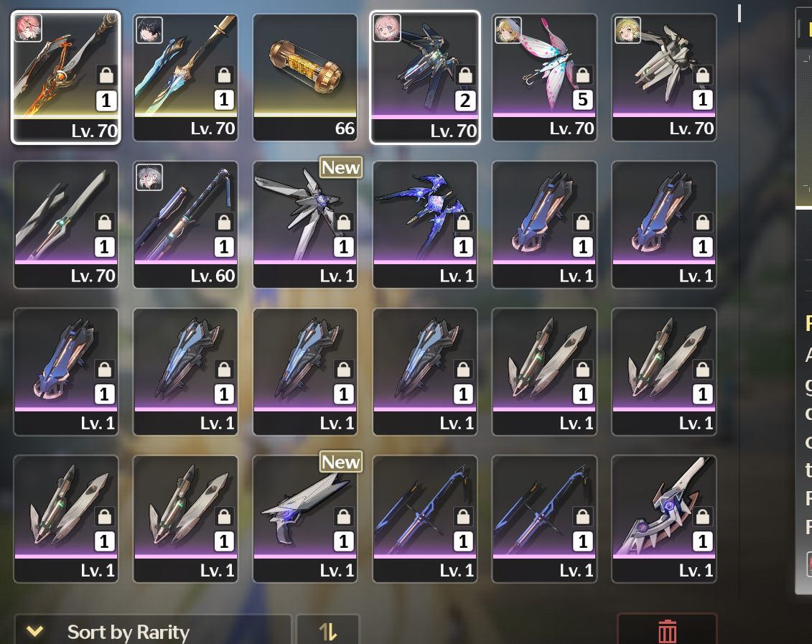Select the pink butterfly-wing weapon with count 5
The height and width of the screenshot is (644, 812).
click(x=544, y=77)
